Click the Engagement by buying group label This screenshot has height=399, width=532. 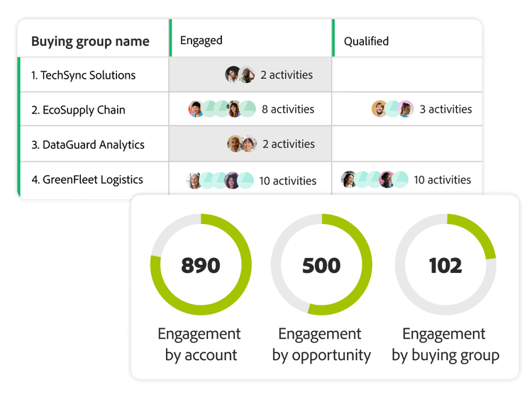pyautogui.click(x=445, y=344)
